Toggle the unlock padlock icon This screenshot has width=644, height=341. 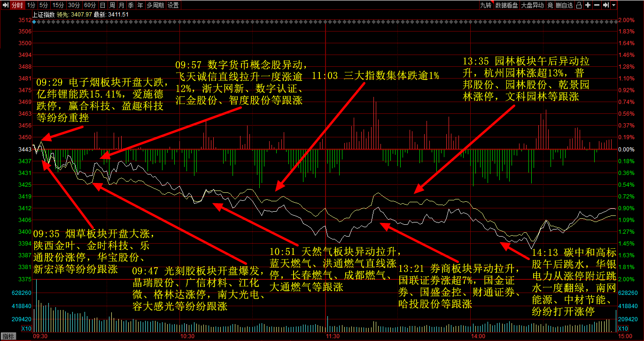579,5
